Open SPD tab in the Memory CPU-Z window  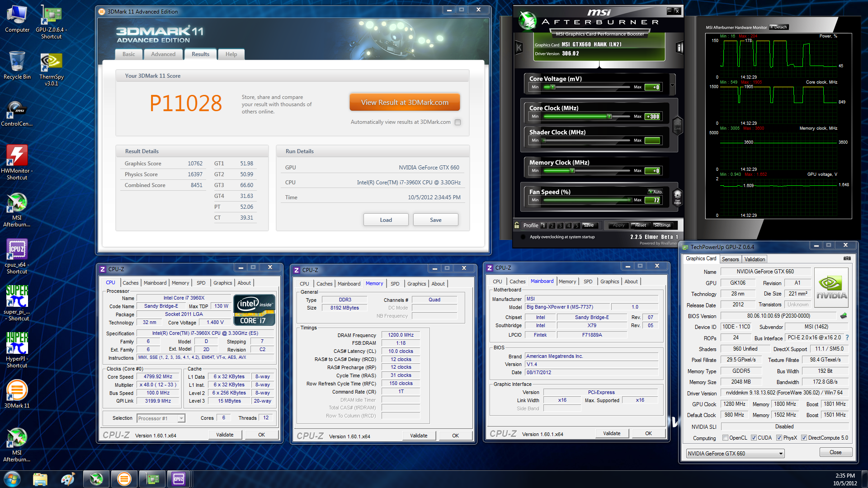click(x=395, y=284)
